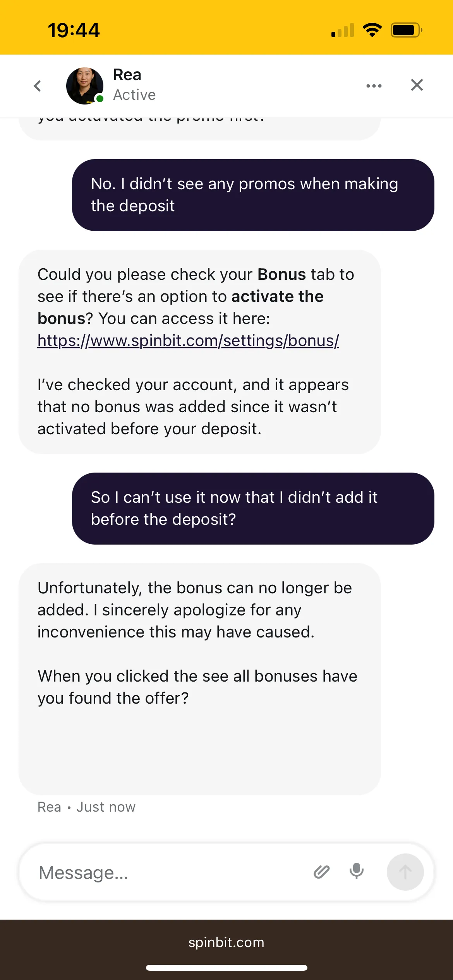Tap the "No. I didn't see any promos" message
The image size is (453, 980).
click(x=253, y=195)
